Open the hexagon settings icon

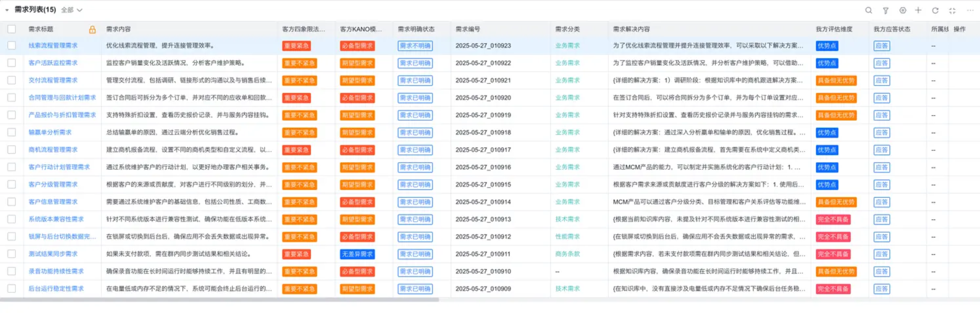coord(903,10)
